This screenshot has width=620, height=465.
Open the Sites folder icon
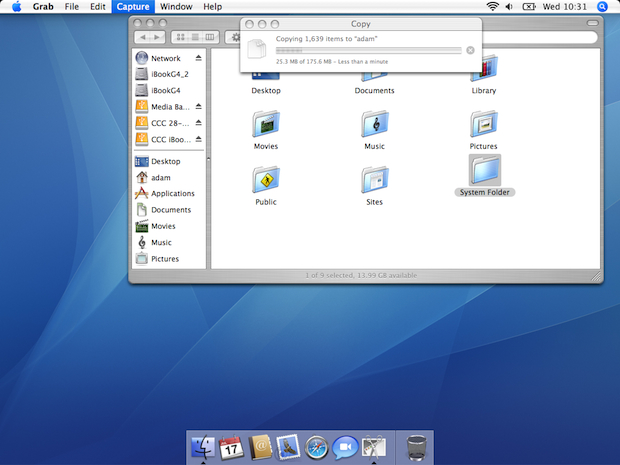coord(374,180)
